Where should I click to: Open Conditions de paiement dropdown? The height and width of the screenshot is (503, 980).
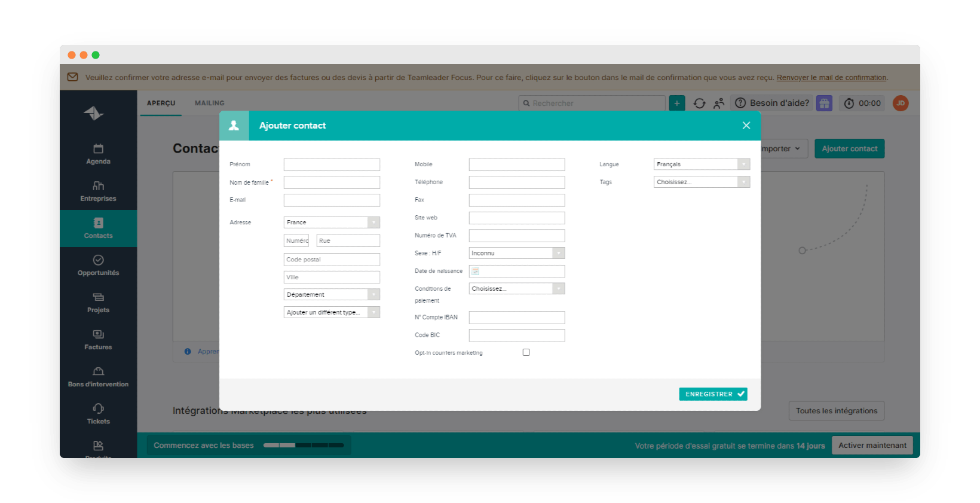click(x=517, y=288)
